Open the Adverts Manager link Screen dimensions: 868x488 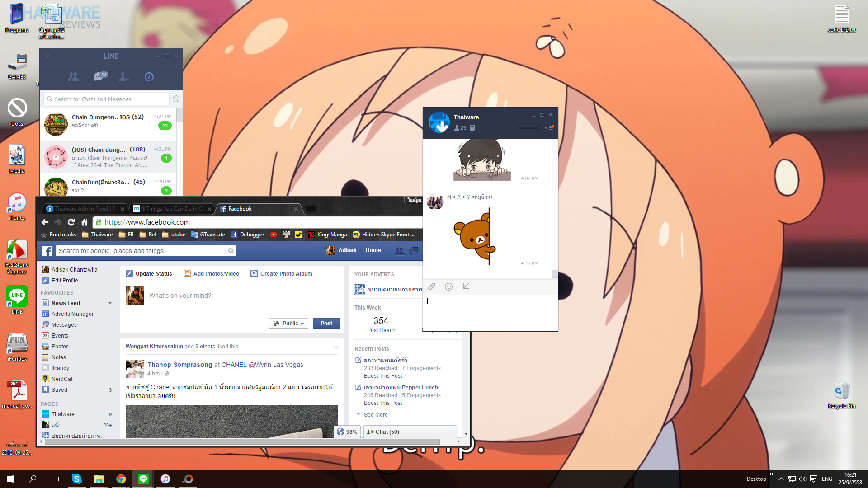(x=72, y=314)
